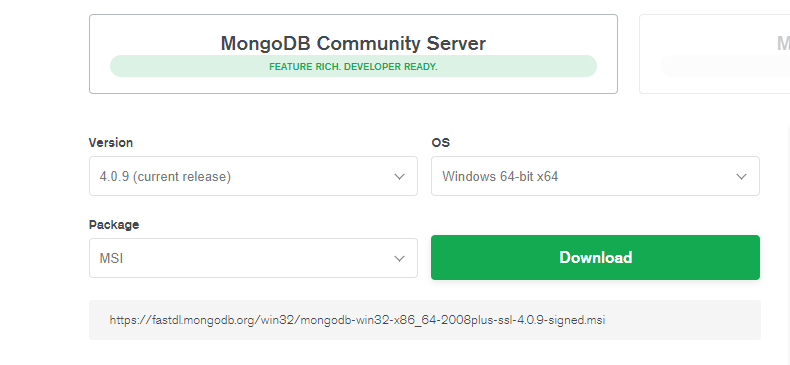Image resolution: width=790 pixels, height=365 pixels.
Task: Click the OS dropdown chevron arrow
Action: pos(741,177)
